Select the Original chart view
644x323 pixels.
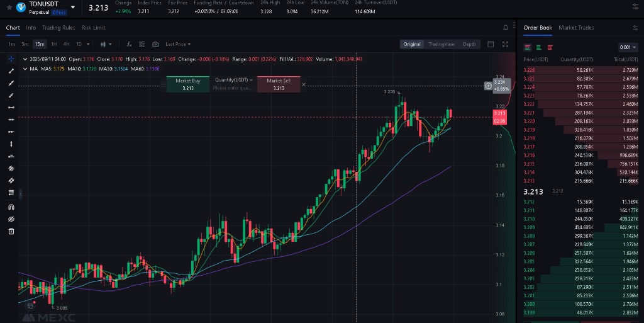412,44
